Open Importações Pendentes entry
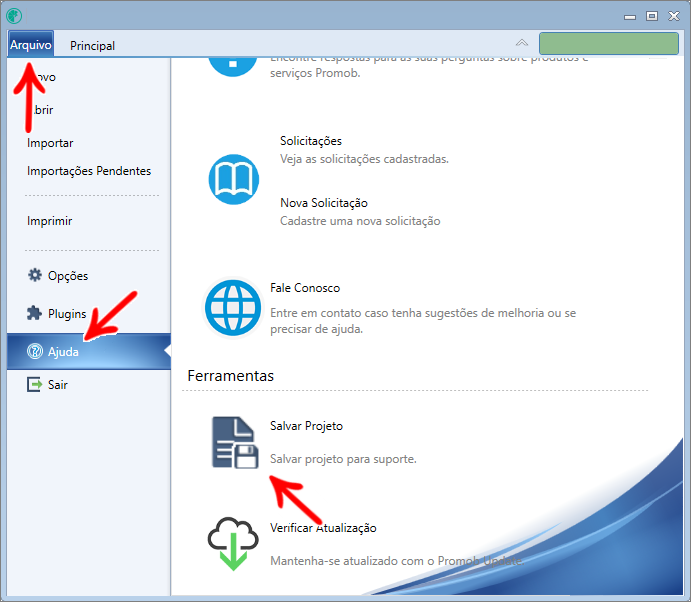The height and width of the screenshot is (602, 691). [x=89, y=171]
